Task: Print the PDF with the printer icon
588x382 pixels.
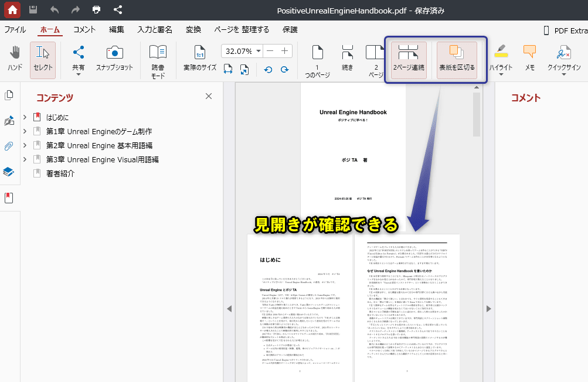Action: (96, 10)
